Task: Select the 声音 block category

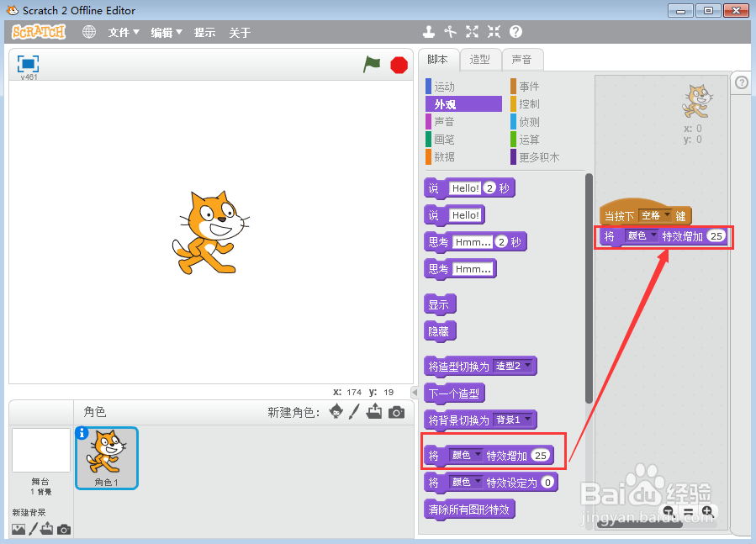Action: [463, 122]
